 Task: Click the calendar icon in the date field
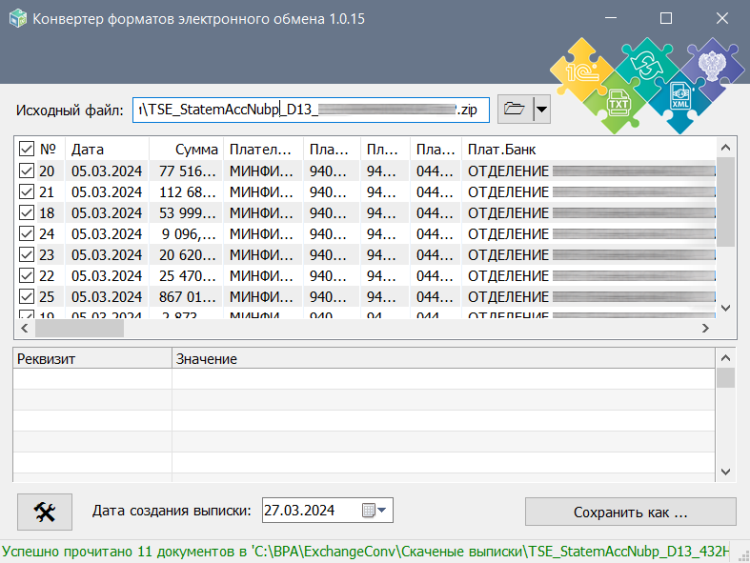click(x=368, y=511)
